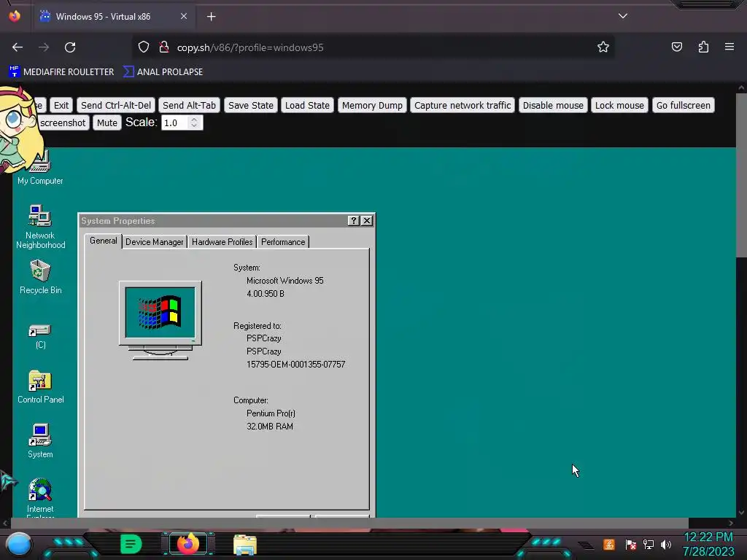Select the Recycle Bin icon
The height and width of the screenshot is (560, 747).
pyautogui.click(x=41, y=277)
